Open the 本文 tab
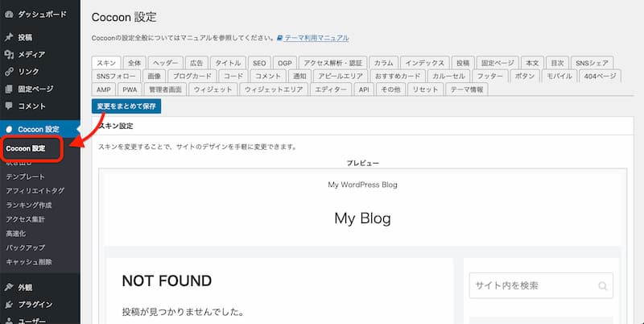Image resolution: width=644 pixels, height=324 pixels. coord(532,63)
